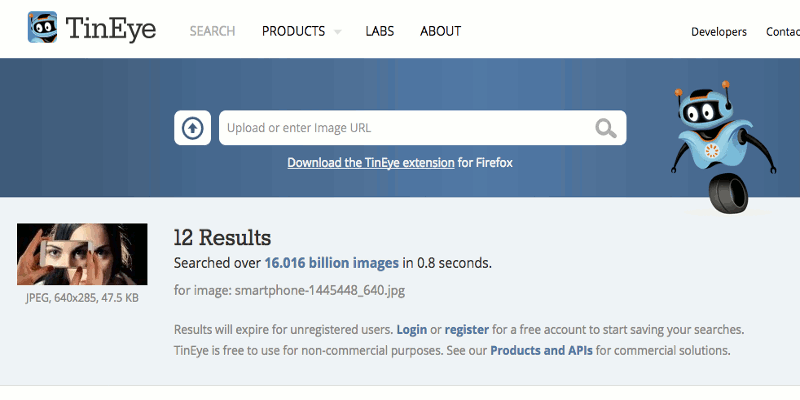Open the Contact link in header

(783, 32)
